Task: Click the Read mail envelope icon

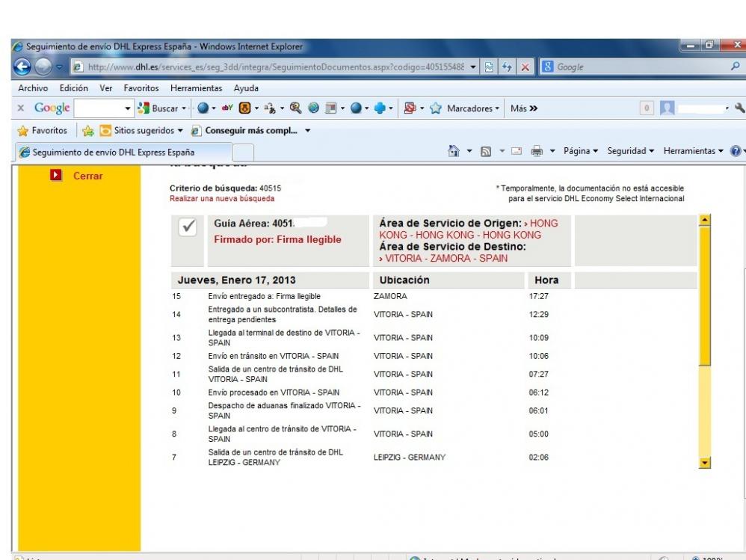Action: 517,151
